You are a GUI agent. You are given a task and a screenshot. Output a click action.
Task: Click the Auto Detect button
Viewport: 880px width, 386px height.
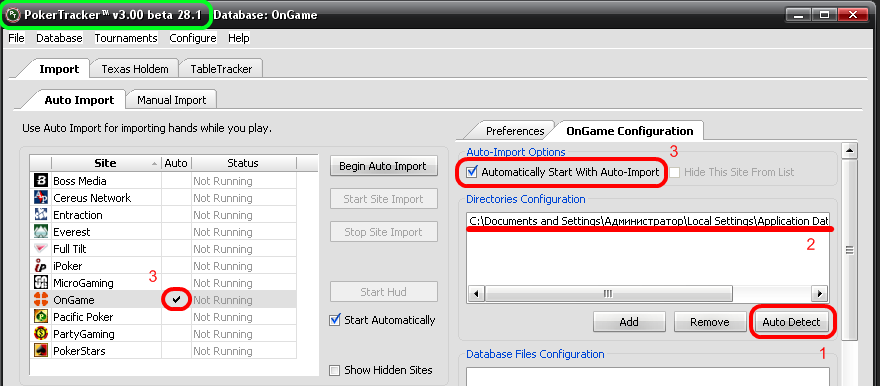791,322
